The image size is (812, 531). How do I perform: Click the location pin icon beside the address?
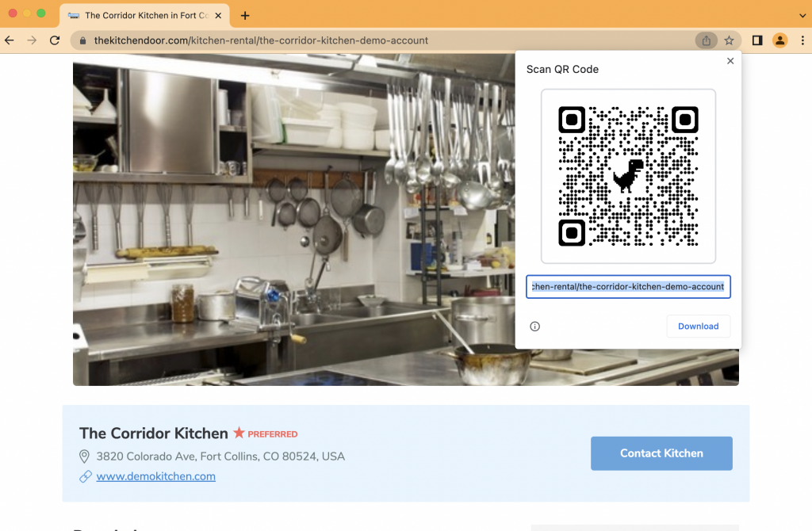[x=84, y=456]
